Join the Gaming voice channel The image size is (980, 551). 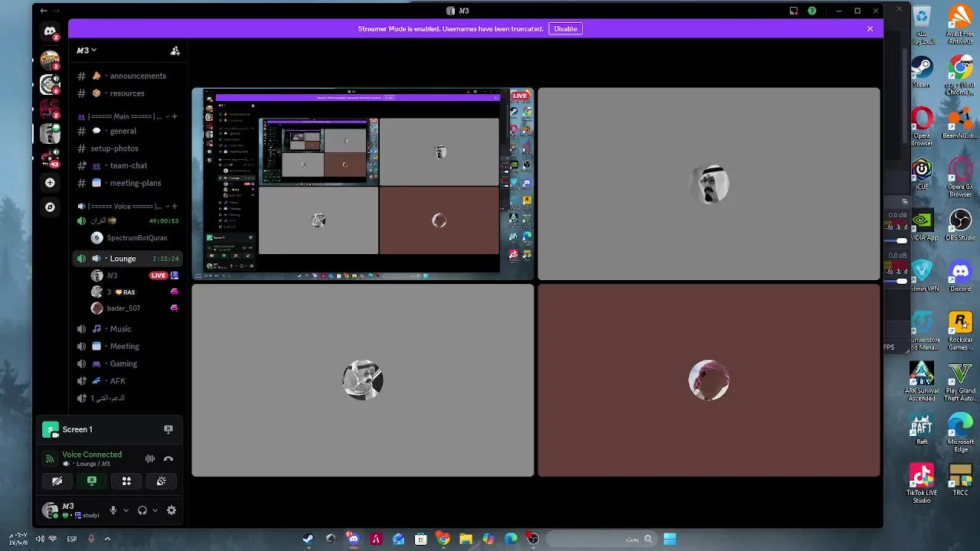[x=128, y=364]
